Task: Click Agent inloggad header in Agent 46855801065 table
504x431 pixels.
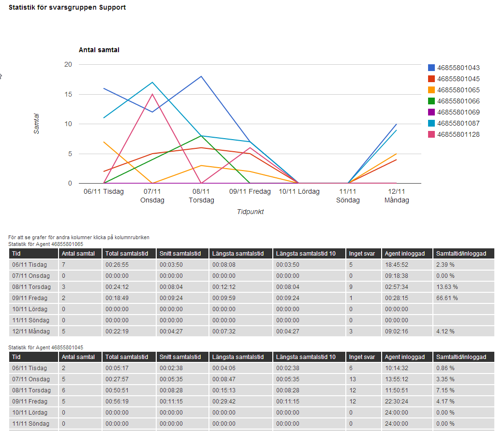Action: click(407, 253)
